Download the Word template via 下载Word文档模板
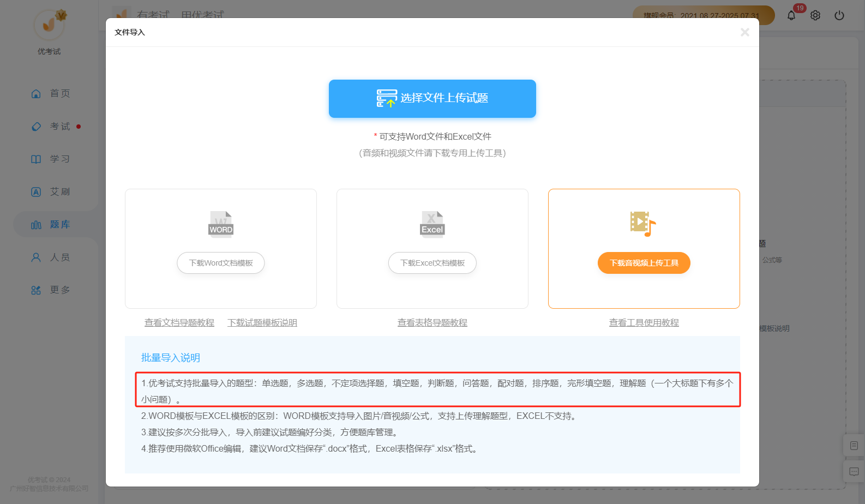This screenshot has height=504, width=865. 221,263
